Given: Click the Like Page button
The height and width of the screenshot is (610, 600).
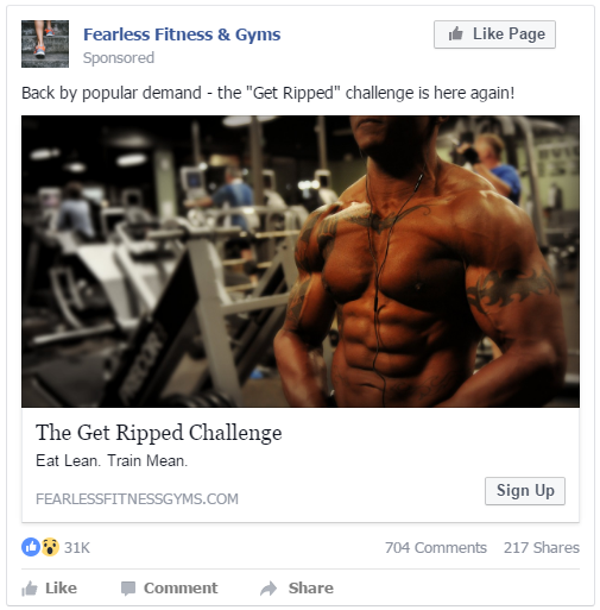Looking at the screenshot, I should [495, 35].
